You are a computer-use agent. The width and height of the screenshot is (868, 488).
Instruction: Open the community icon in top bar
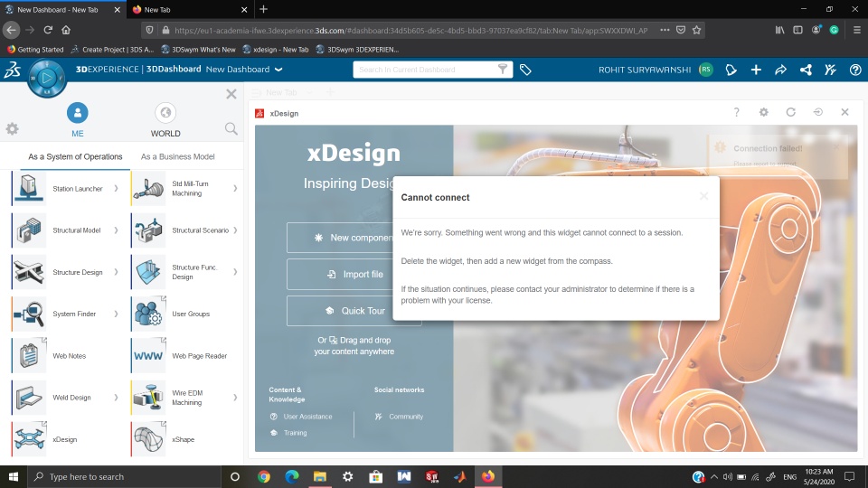[830, 70]
